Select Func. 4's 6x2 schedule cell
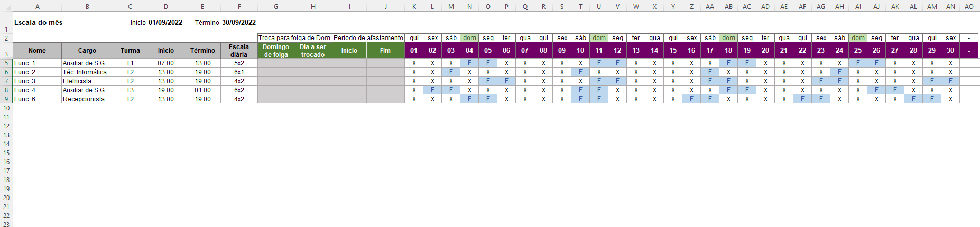The image size is (980, 227). 239,90
